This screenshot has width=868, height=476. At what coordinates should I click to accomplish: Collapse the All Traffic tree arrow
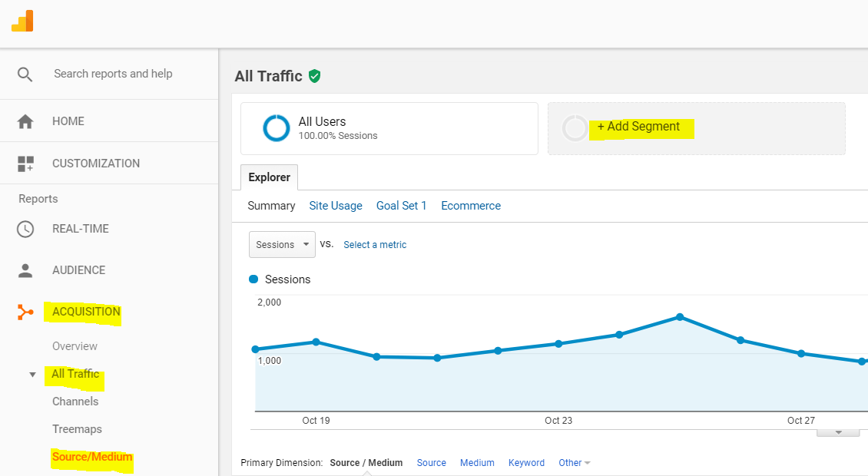coord(32,375)
